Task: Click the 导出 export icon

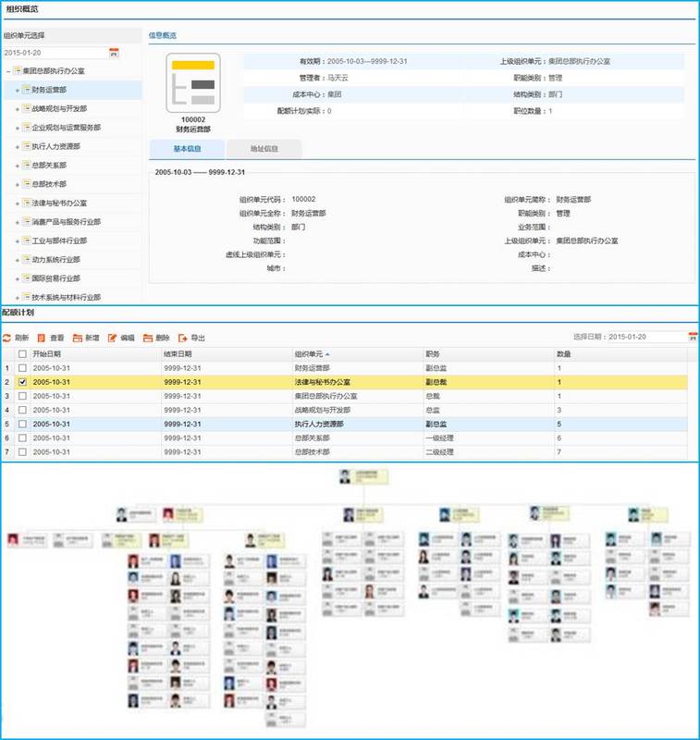Action: point(183,339)
